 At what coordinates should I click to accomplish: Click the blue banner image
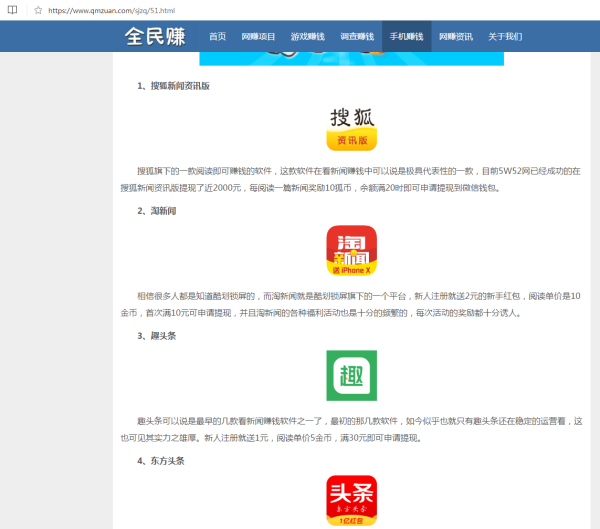(351, 59)
